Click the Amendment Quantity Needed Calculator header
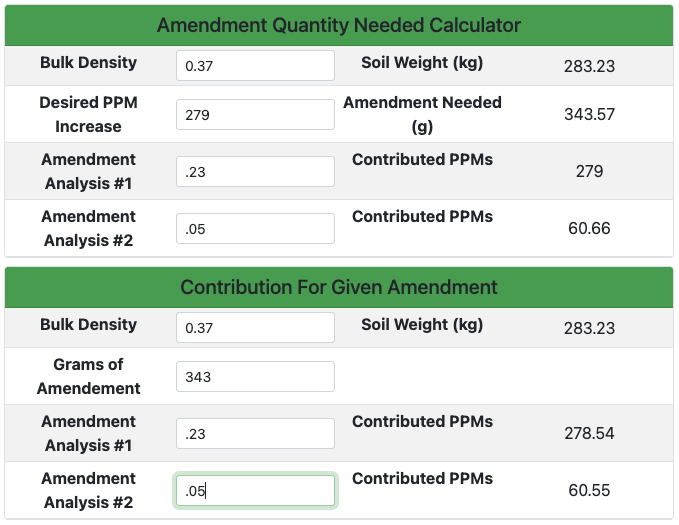679x525 pixels. click(339, 25)
